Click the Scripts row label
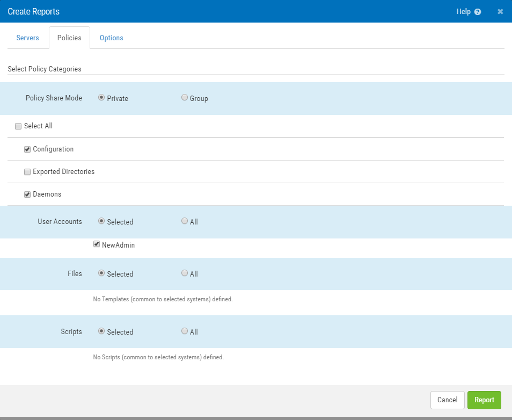Image resolution: width=512 pixels, height=420 pixels. coord(71,332)
